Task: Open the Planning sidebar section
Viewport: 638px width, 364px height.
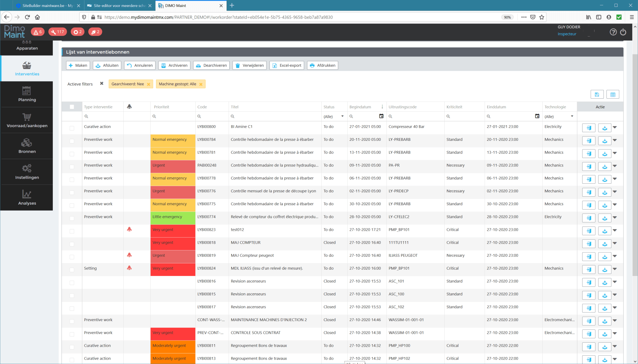Action: (x=27, y=94)
